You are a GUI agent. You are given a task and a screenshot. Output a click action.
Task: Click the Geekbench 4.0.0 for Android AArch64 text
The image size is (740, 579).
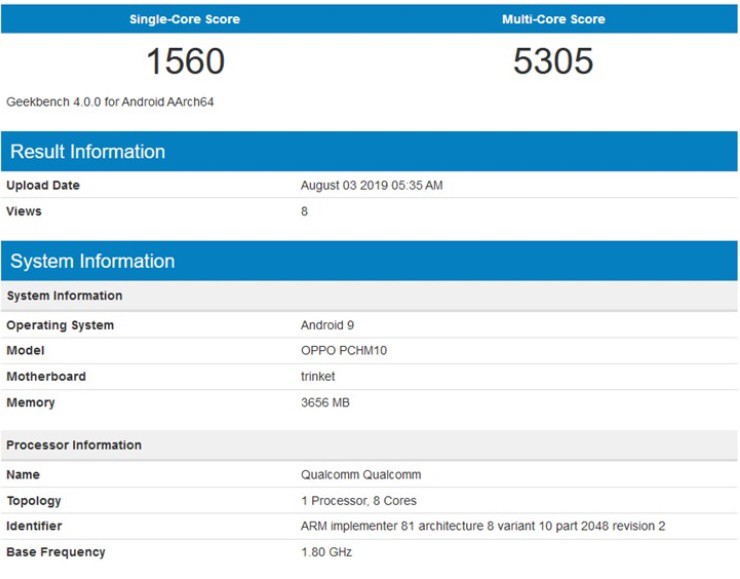click(110, 102)
